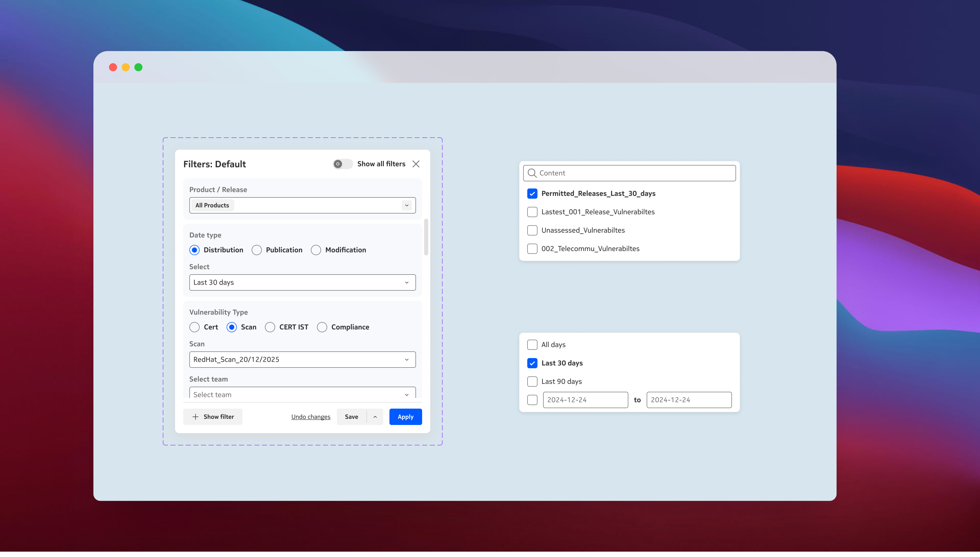Uncheck Permitted_Releases_Last_30_days checkbox

[x=532, y=194]
